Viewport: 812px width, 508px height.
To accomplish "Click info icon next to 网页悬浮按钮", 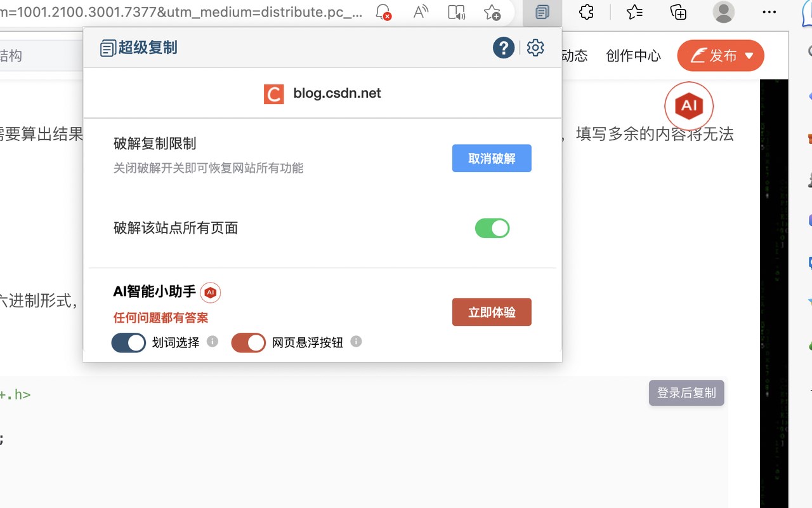I will [356, 342].
